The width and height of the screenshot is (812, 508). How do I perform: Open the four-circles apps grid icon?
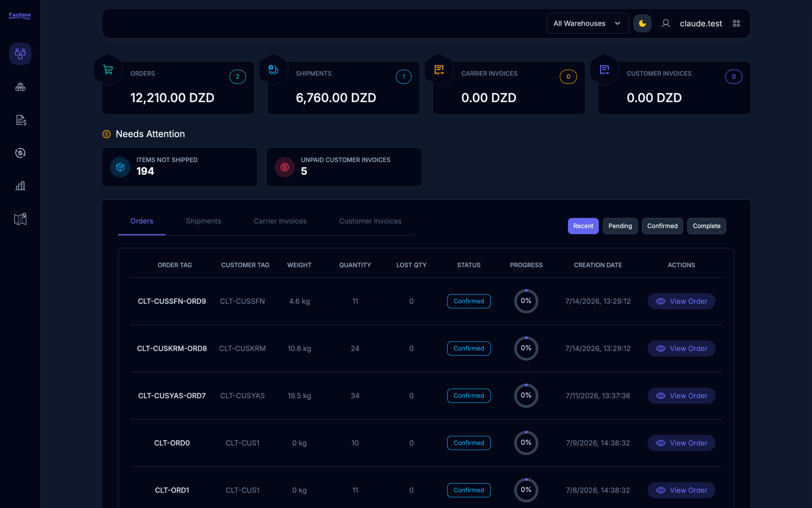[x=736, y=24]
